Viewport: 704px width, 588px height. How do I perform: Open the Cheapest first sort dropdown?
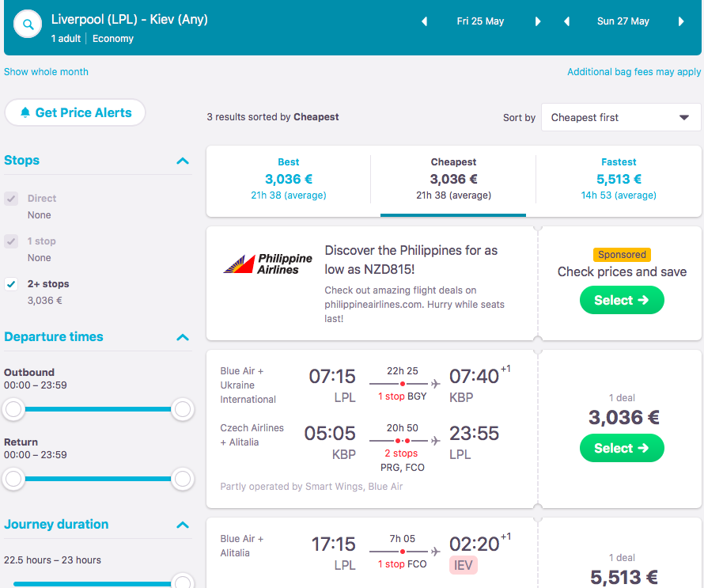coord(620,118)
